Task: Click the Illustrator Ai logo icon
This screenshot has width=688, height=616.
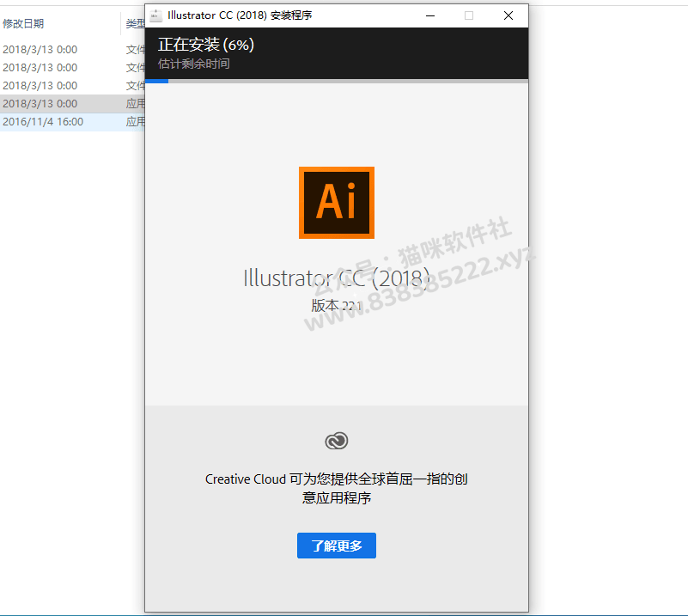Action: (337, 203)
